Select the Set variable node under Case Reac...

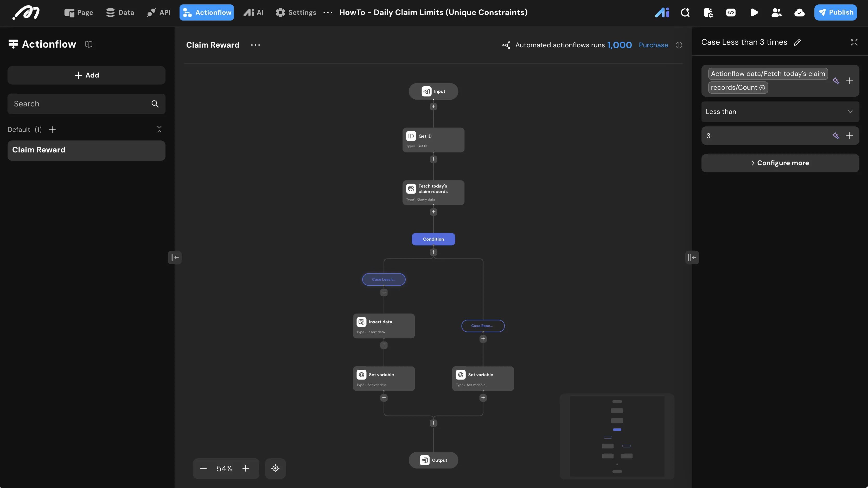pyautogui.click(x=483, y=378)
